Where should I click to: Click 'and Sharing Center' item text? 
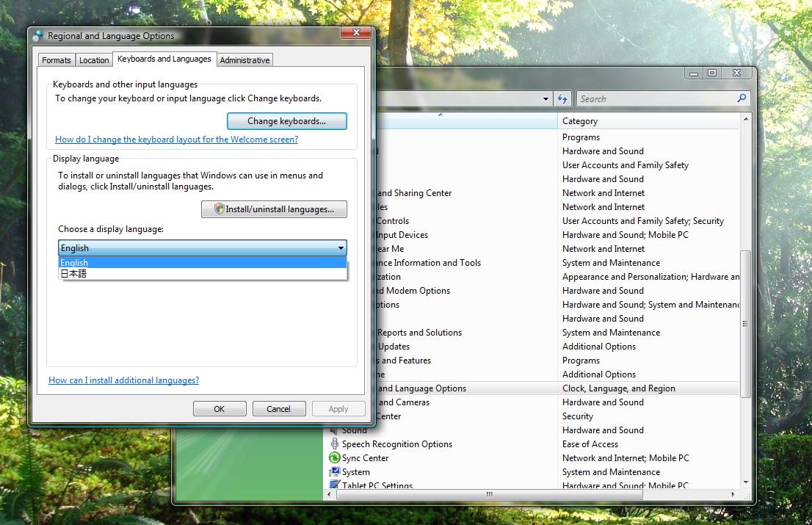point(414,193)
